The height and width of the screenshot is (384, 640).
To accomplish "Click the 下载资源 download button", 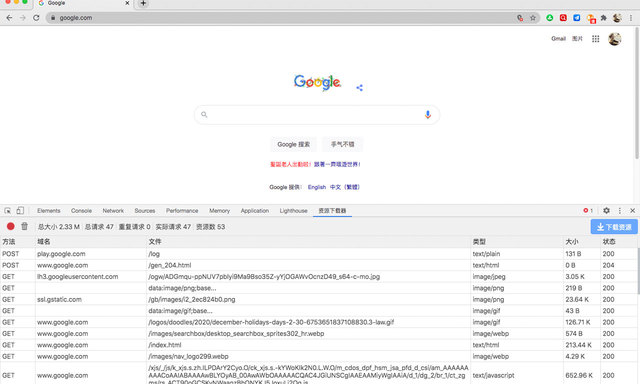I will pyautogui.click(x=614, y=227).
